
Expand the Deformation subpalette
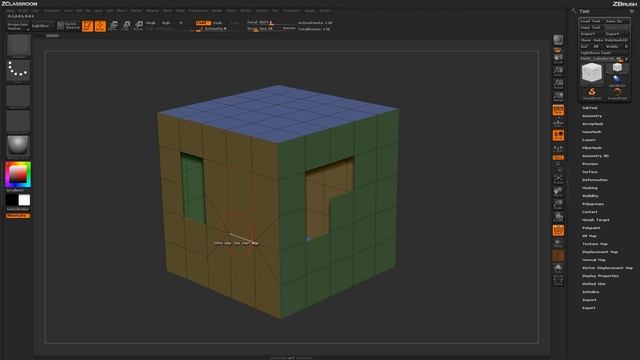(595, 180)
